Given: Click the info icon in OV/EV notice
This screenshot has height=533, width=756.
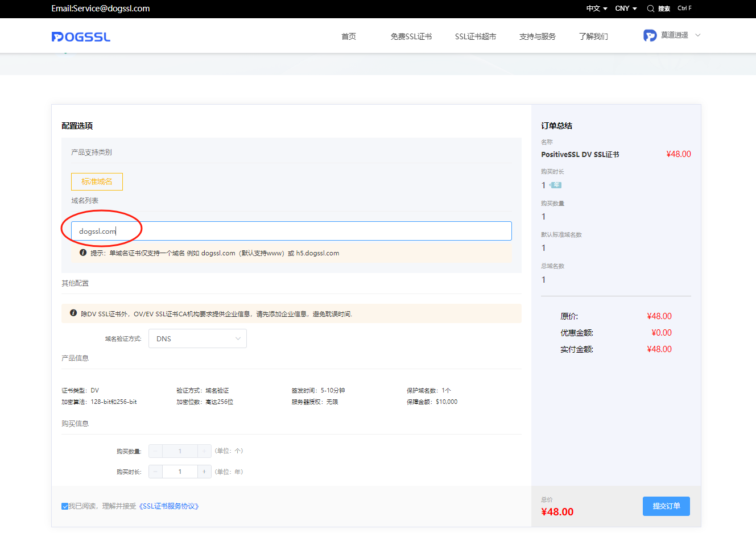Looking at the screenshot, I should (x=73, y=313).
